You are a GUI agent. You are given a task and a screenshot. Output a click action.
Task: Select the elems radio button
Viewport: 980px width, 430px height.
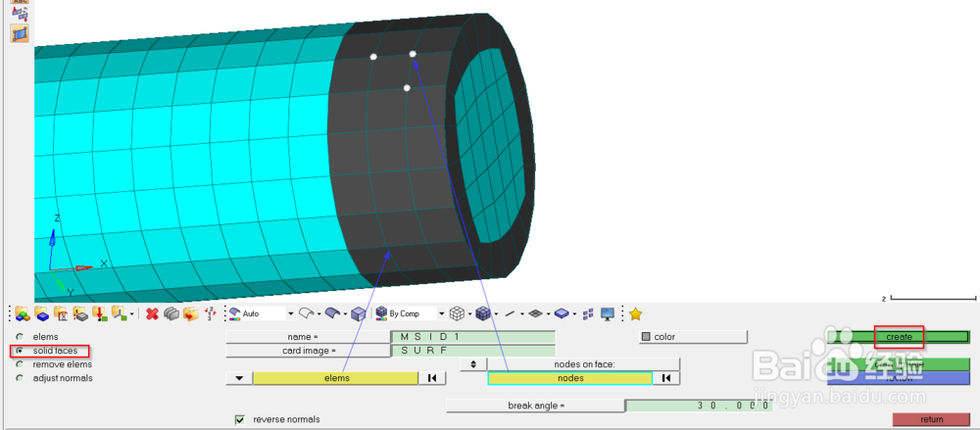(20, 337)
